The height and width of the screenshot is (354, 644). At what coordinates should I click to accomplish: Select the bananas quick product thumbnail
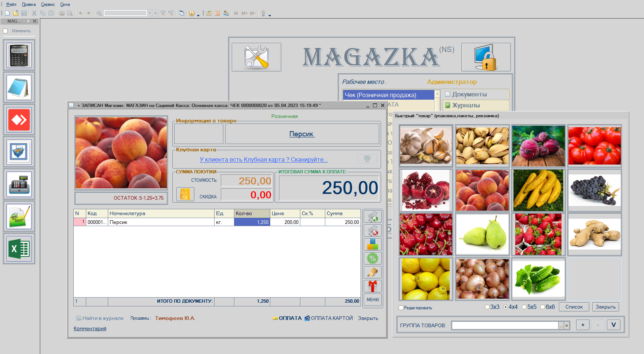pyautogui.click(x=538, y=190)
